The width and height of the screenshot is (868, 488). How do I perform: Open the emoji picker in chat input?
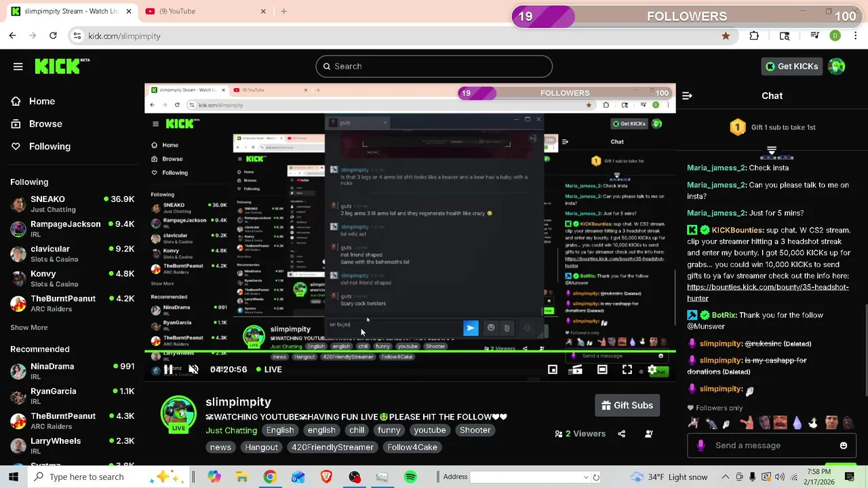point(844,446)
